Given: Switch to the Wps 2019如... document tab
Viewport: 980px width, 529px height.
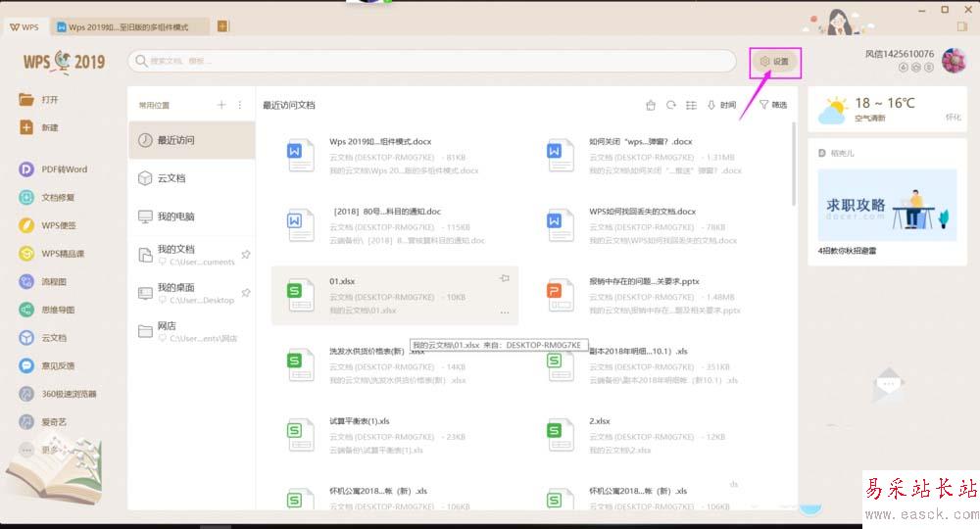Looking at the screenshot, I should 130,26.
